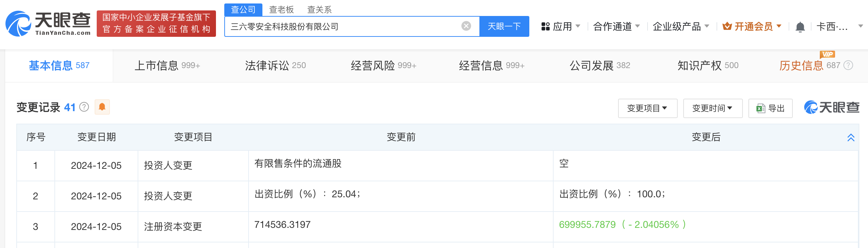The height and width of the screenshot is (248, 868).
Task: Open the notification bell
Action: 800,27
